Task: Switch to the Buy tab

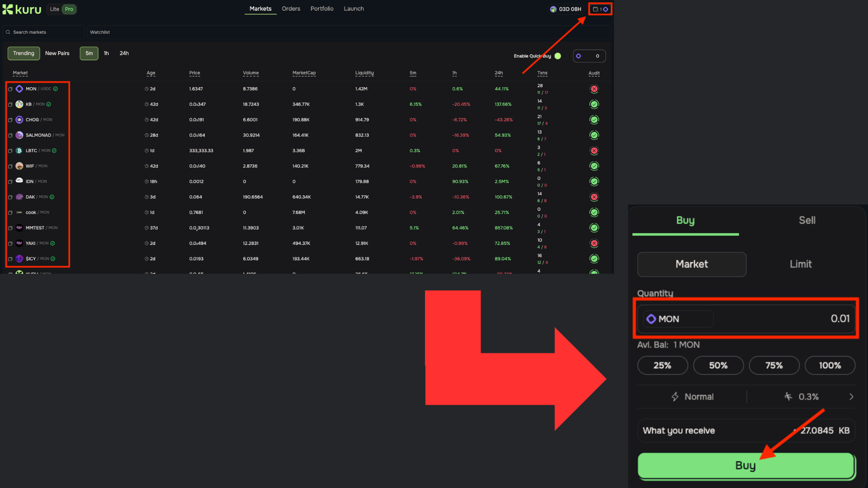Action: coord(685,221)
